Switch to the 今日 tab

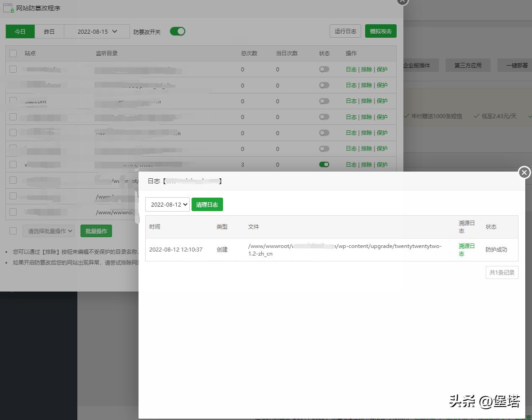[x=20, y=31]
